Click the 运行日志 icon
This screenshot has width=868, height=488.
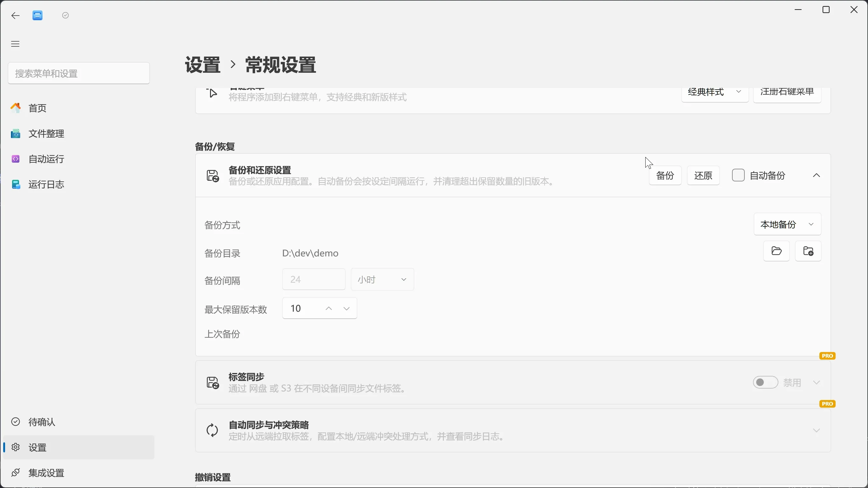pyautogui.click(x=16, y=185)
